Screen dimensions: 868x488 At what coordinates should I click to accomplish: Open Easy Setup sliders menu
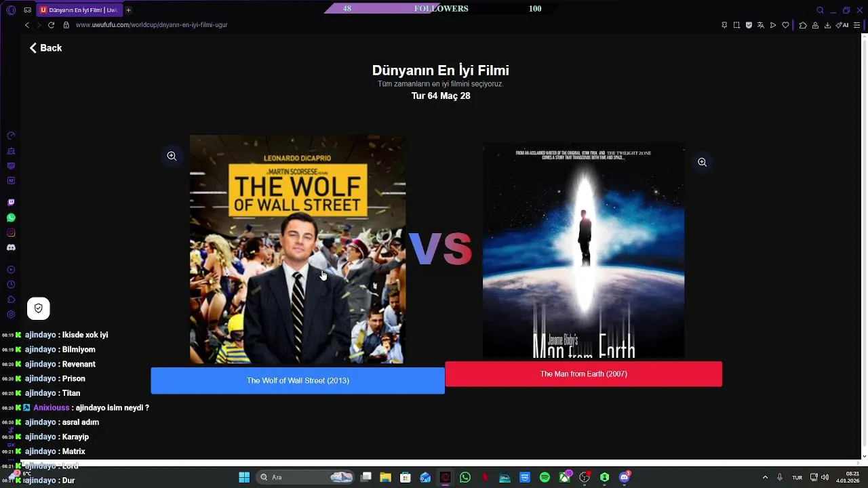click(857, 25)
